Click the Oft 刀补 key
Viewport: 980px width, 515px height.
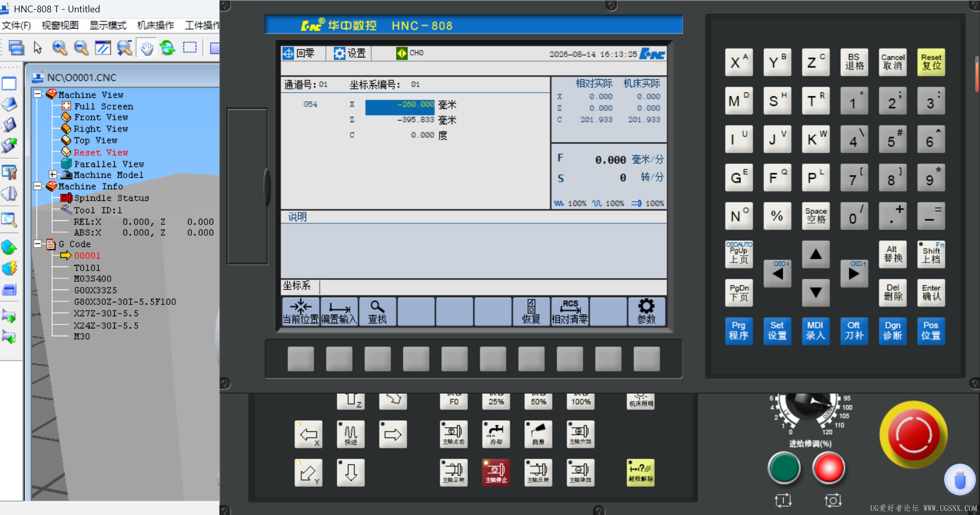tap(854, 331)
